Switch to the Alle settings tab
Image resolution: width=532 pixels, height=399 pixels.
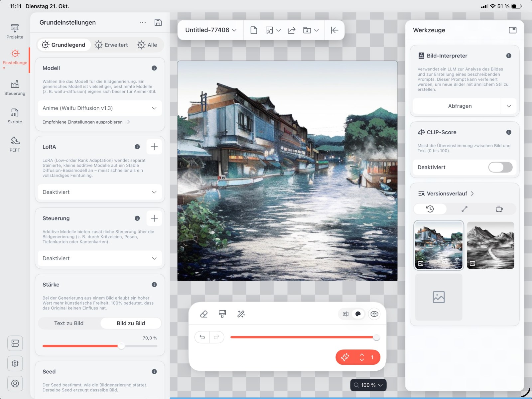(x=147, y=45)
